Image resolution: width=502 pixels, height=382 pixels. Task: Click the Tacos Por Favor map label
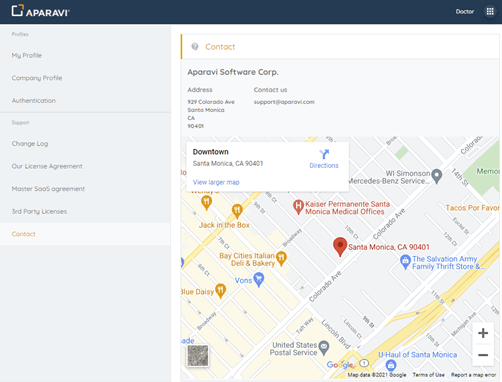click(472, 208)
